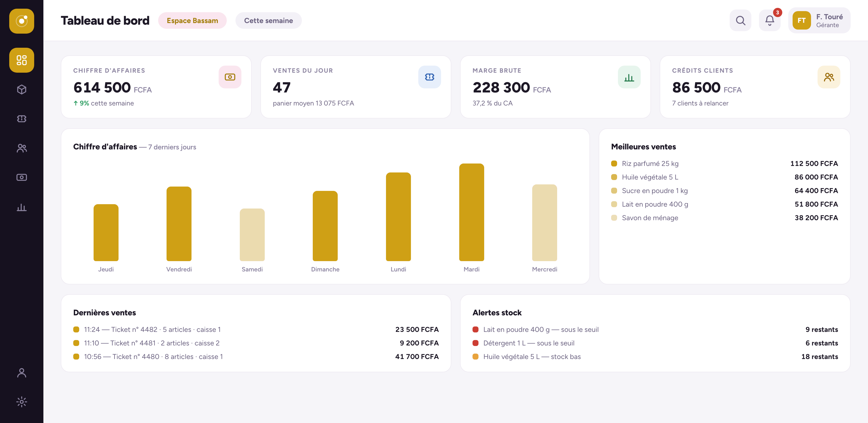Open the Détergent 1 L stock alert

655,343
